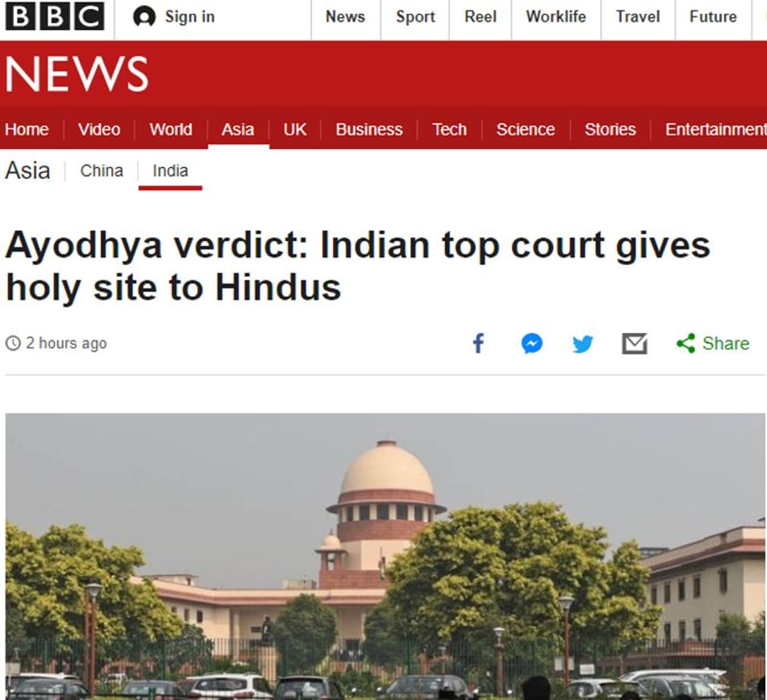Click the Sign in profile icon

tap(144, 17)
